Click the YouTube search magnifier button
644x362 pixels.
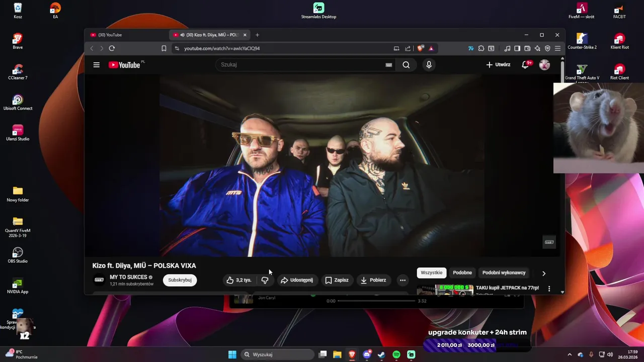406,65
